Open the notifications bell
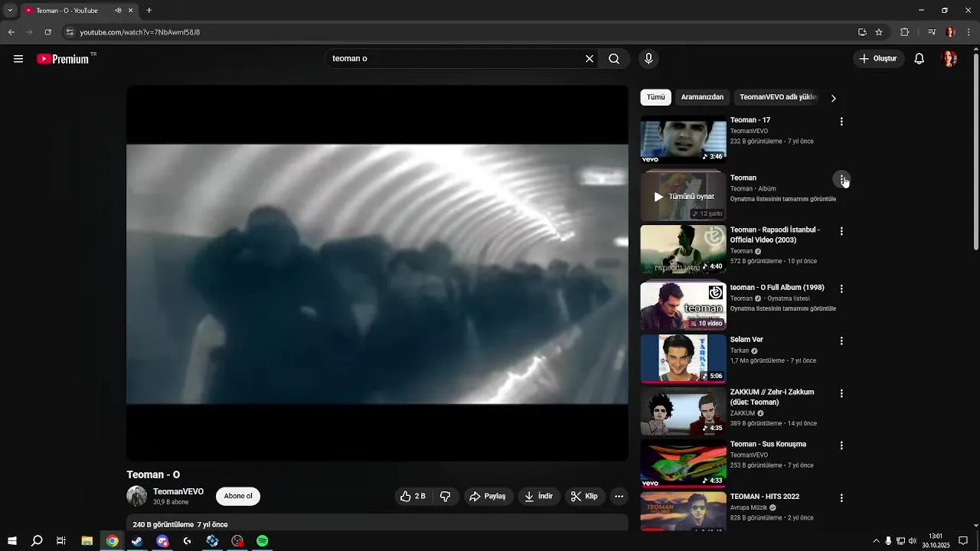This screenshot has height=551, width=980. [x=919, y=59]
